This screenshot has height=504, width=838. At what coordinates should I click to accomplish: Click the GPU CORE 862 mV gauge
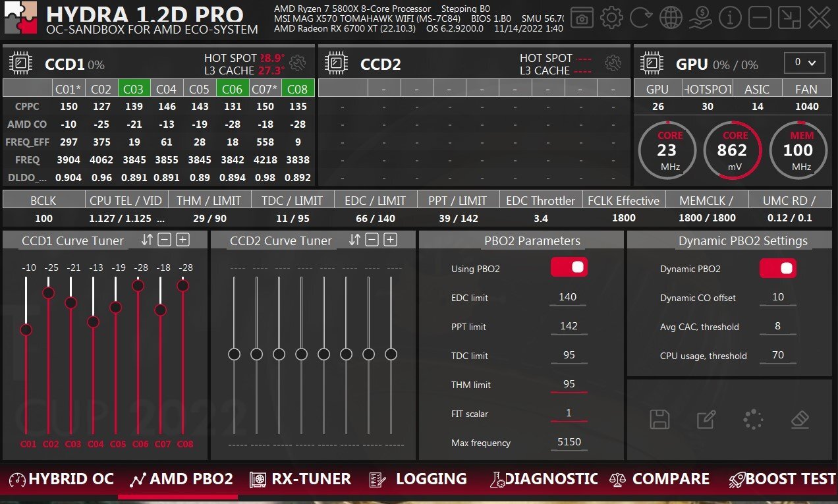[732, 150]
